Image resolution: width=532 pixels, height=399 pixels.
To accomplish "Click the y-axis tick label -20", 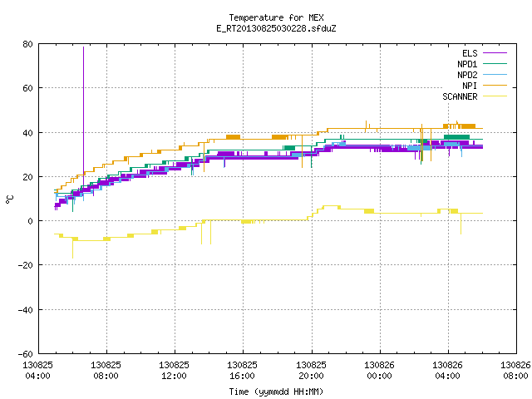I will 26,265.
